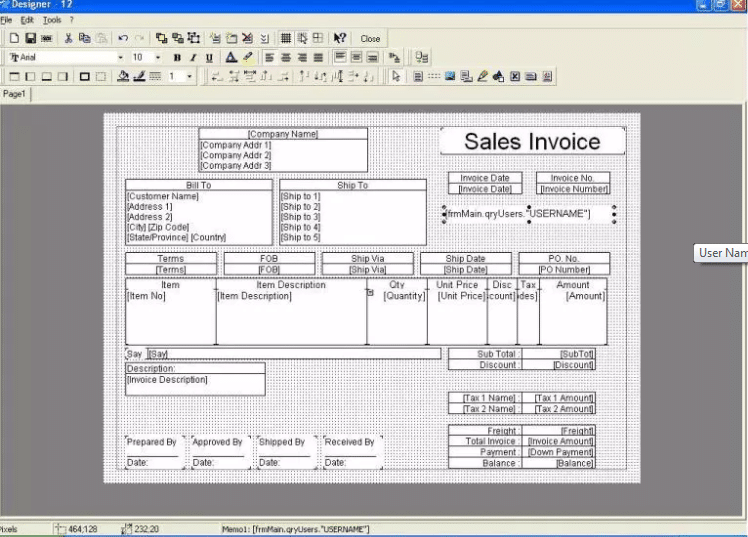Create a new report with New icon
748x537 pixels.
click(14, 38)
